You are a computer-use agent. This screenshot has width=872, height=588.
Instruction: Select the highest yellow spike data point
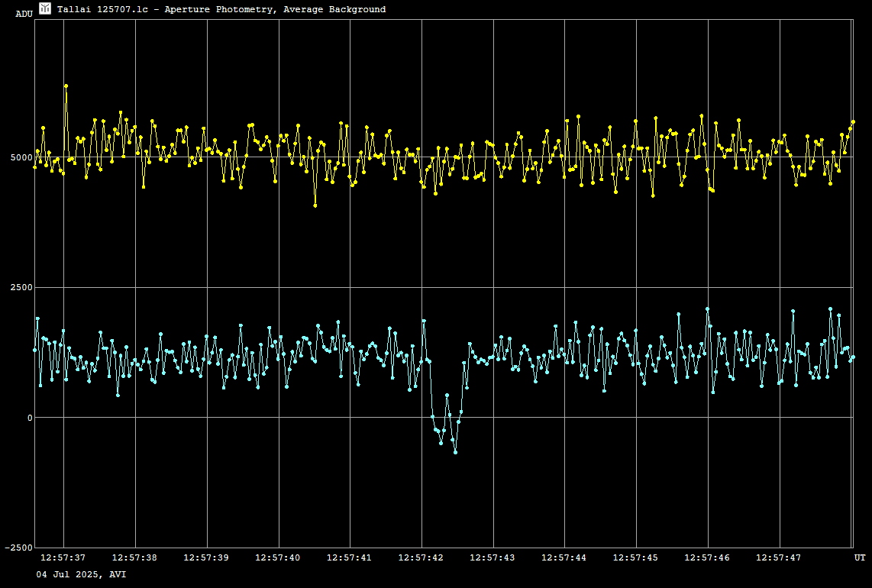click(x=66, y=86)
